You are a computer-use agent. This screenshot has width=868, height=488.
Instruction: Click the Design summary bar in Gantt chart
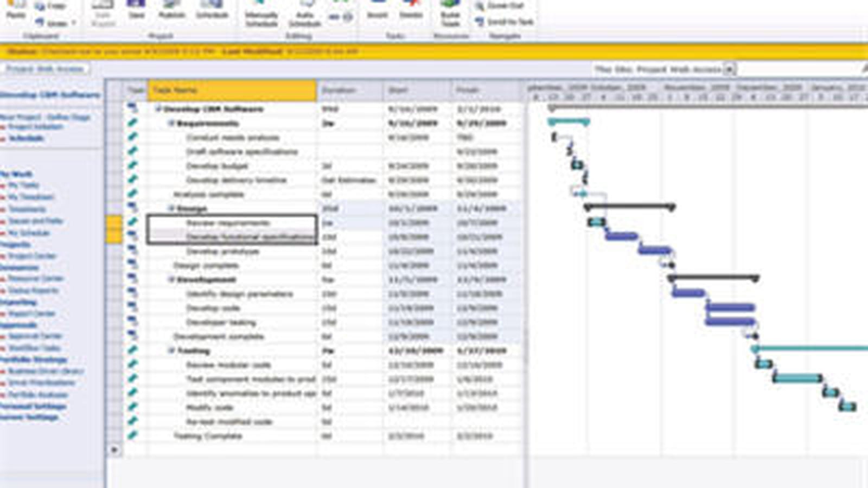629,207
